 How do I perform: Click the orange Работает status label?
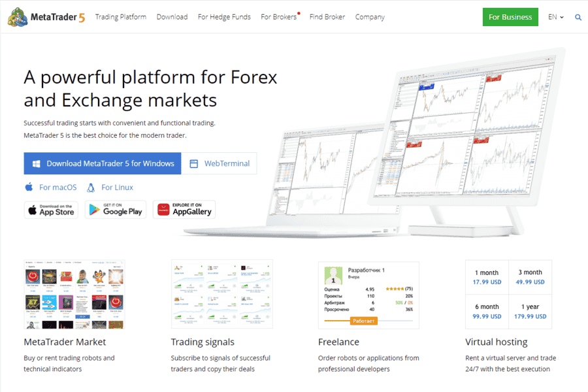pyautogui.click(x=364, y=321)
